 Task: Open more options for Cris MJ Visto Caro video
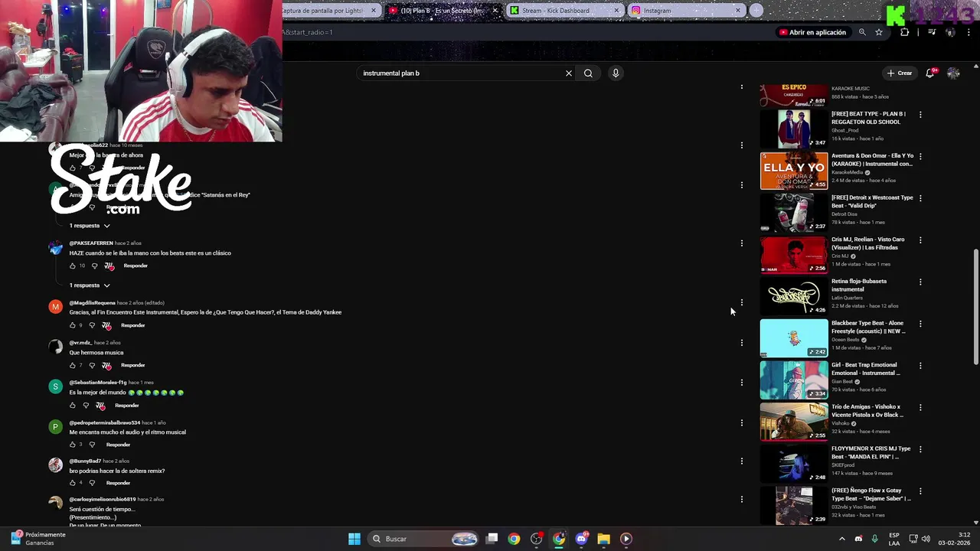920,240
